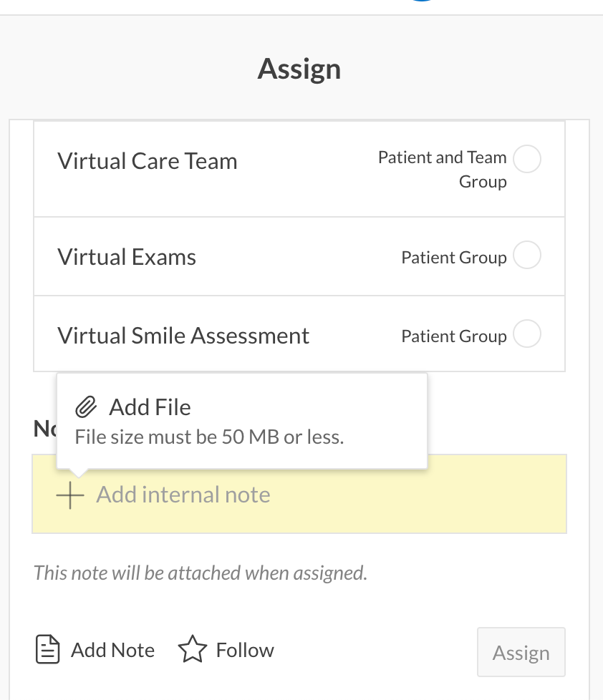Screen dimensions: 603x700
Task: Click the Follow label text
Action: pyautogui.click(x=245, y=650)
